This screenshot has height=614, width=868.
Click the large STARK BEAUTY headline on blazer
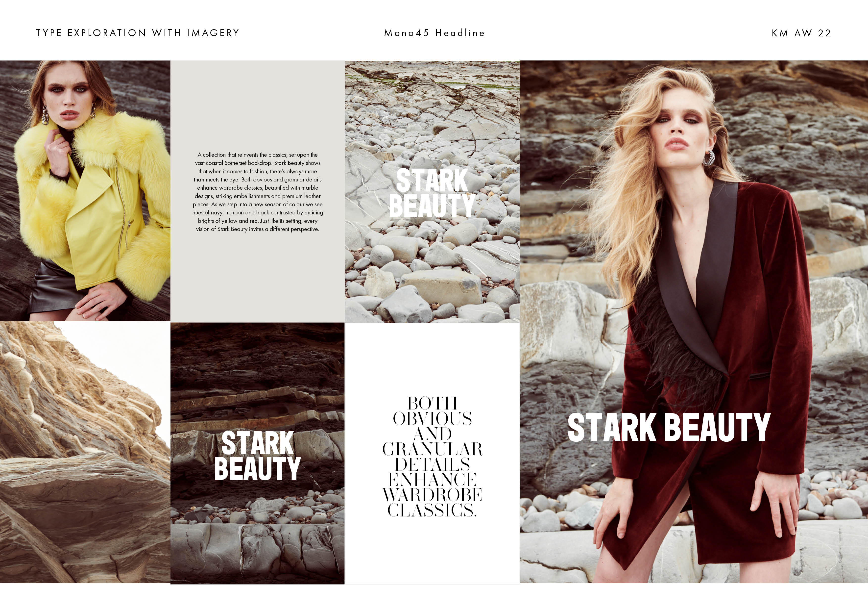click(x=668, y=428)
